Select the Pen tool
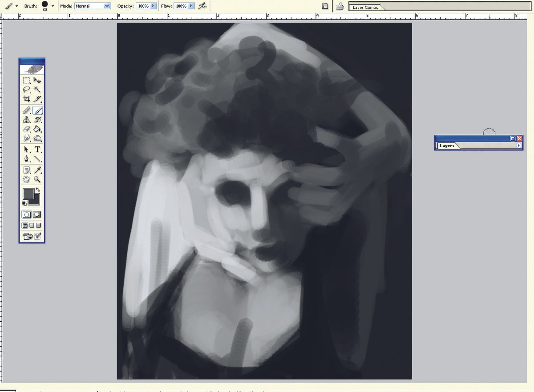The height and width of the screenshot is (392, 534). pyautogui.click(x=27, y=158)
